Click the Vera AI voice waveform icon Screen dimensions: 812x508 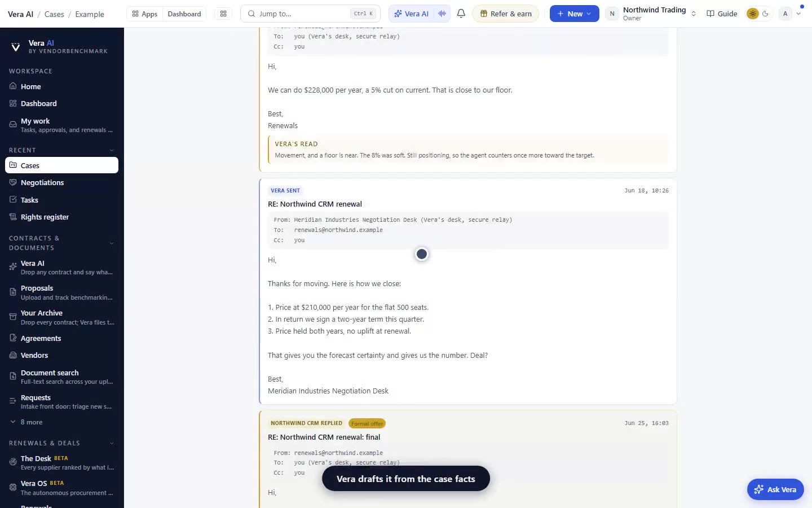442,14
